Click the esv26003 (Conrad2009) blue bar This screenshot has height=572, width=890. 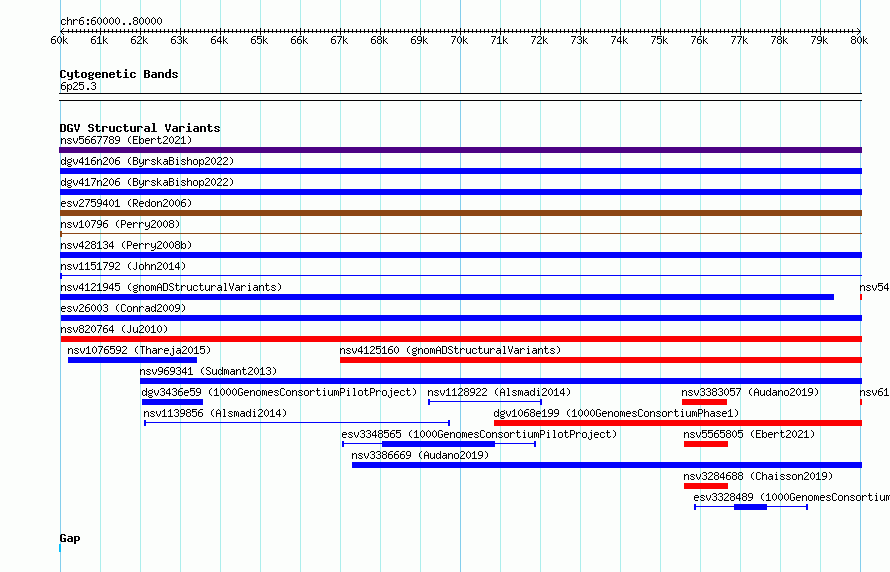(x=460, y=318)
